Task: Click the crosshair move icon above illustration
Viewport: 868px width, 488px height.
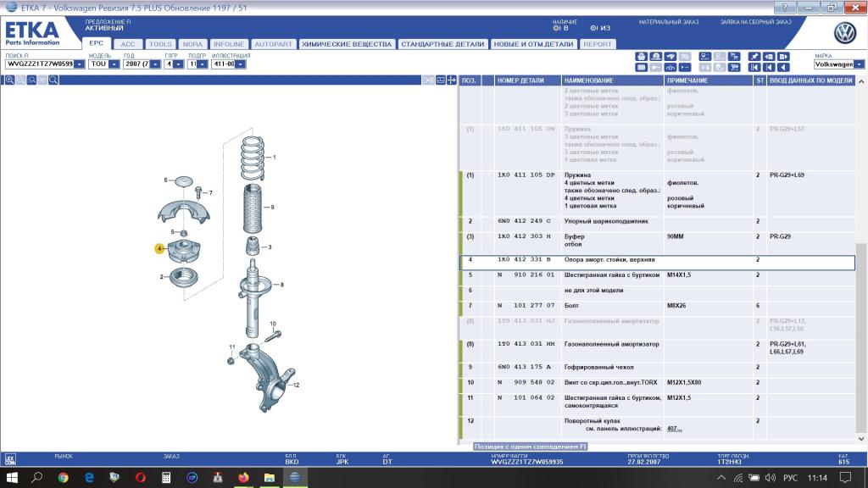Action: (x=452, y=80)
